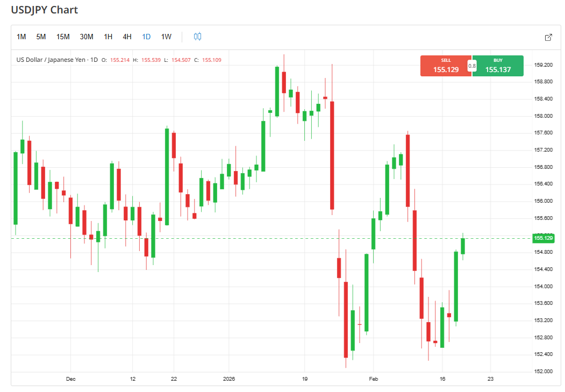The image size is (565, 392).
Task: Click the 159.200 price scale label
Action: [543, 65]
